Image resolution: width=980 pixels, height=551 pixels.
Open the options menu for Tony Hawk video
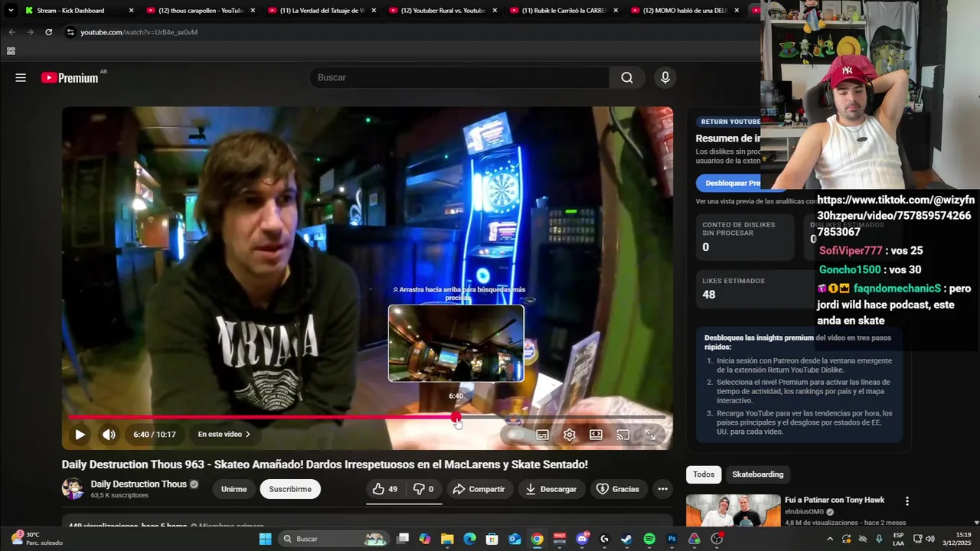[907, 501]
